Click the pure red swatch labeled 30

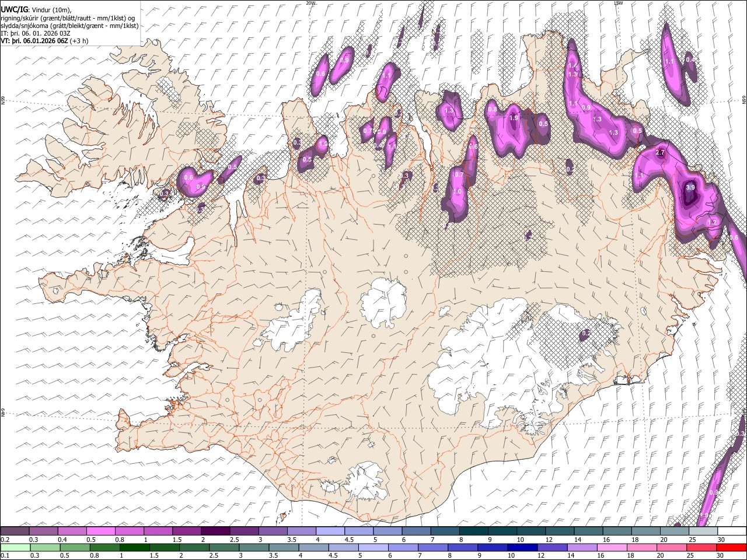coord(731,547)
